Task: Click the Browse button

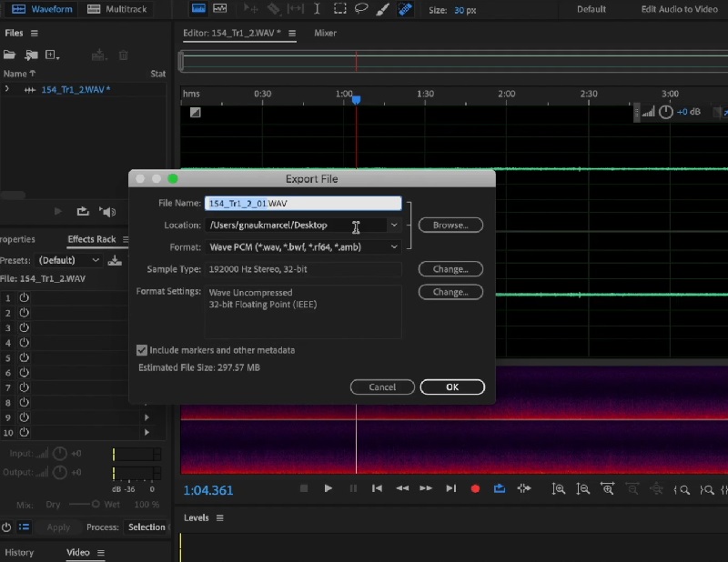Action: pos(450,226)
